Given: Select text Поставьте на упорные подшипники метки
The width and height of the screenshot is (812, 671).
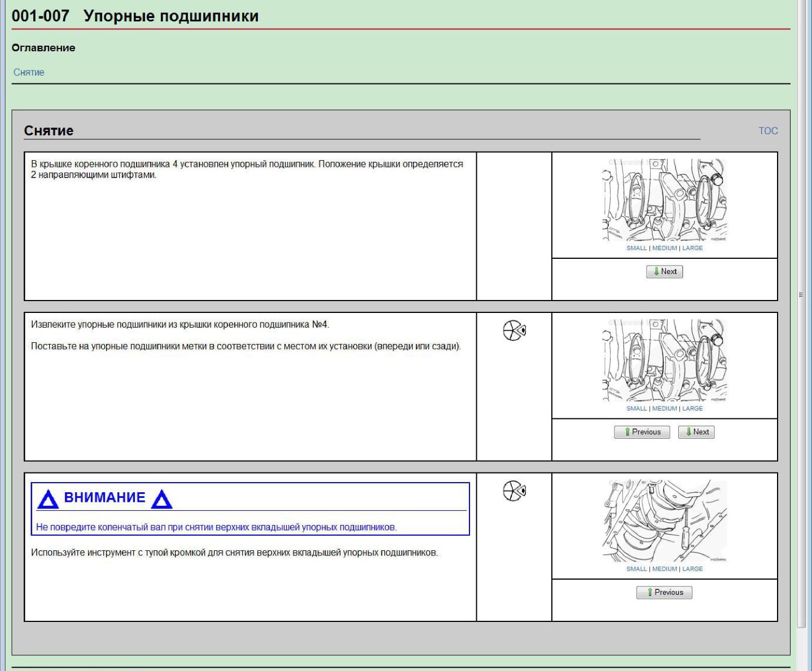Looking at the screenshot, I should click(246, 346).
